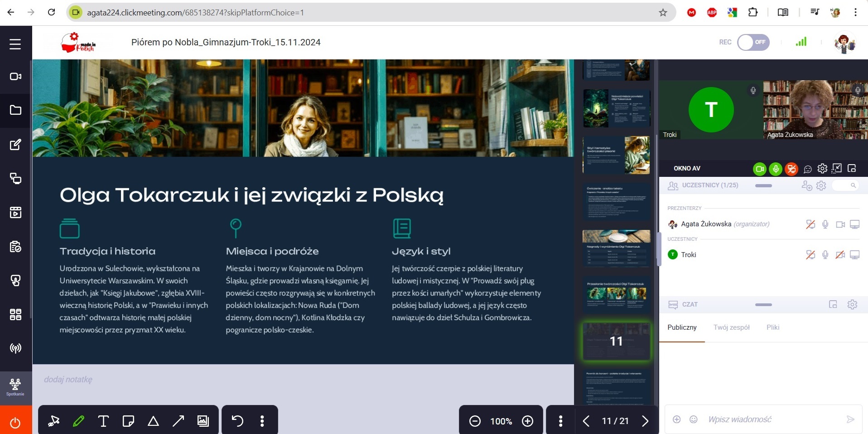Click the red power button to end the event
This screenshot has height=434, width=868.
[x=15, y=422]
